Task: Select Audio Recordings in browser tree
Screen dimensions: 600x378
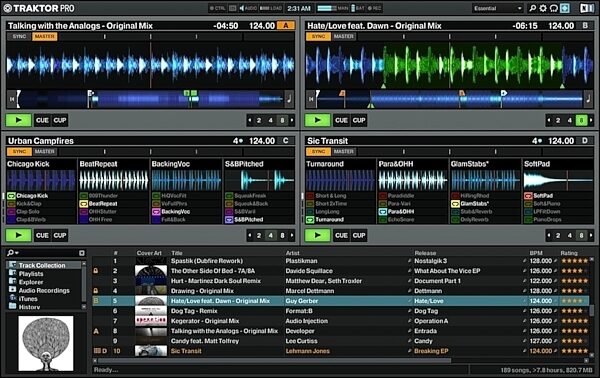Action: point(44,290)
